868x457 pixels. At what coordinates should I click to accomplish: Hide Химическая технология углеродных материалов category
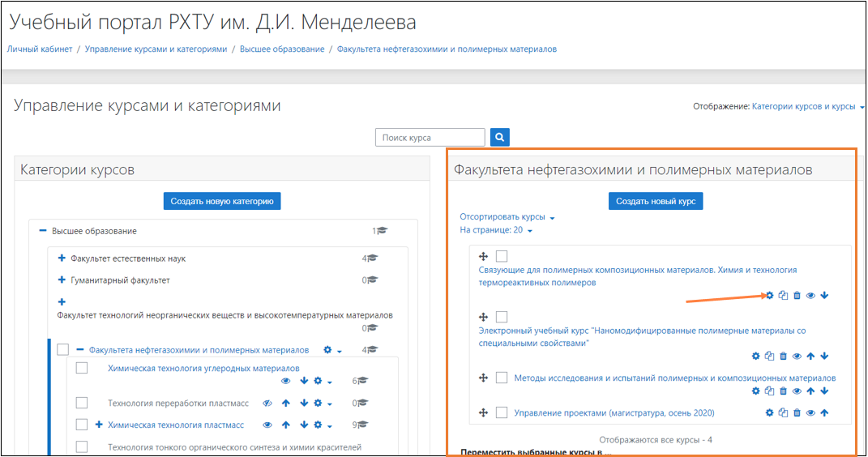point(285,381)
